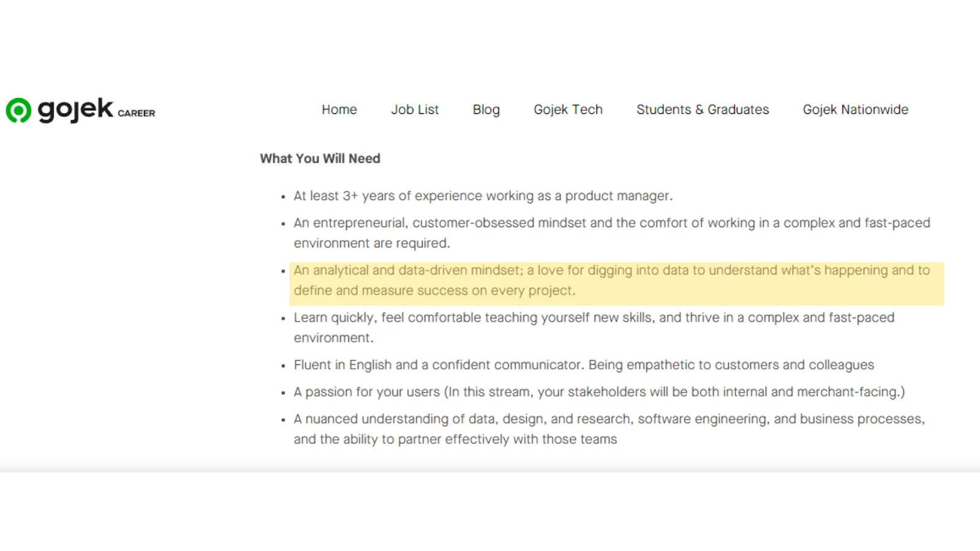Navigate to the Blog section
This screenshot has width=980, height=551.
coord(486,110)
